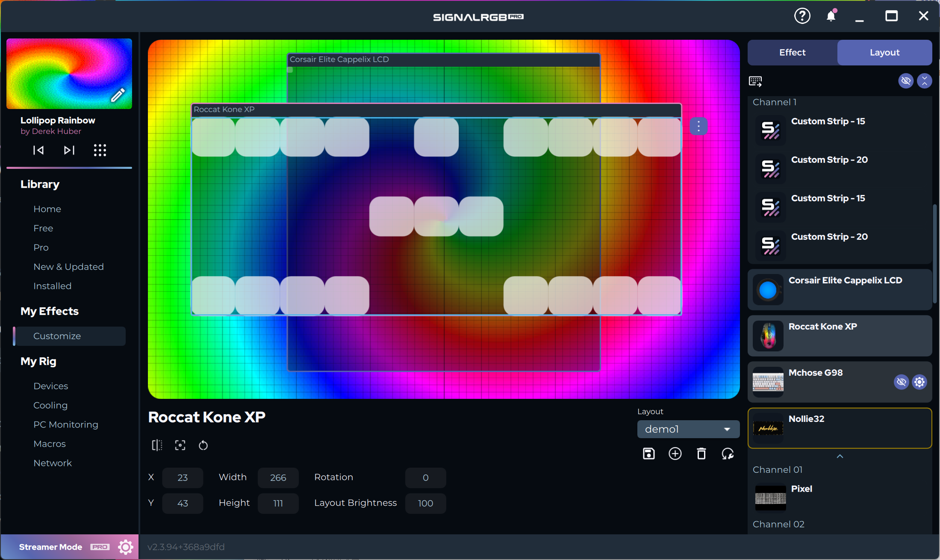Click the center device on canvas icon

click(180, 445)
